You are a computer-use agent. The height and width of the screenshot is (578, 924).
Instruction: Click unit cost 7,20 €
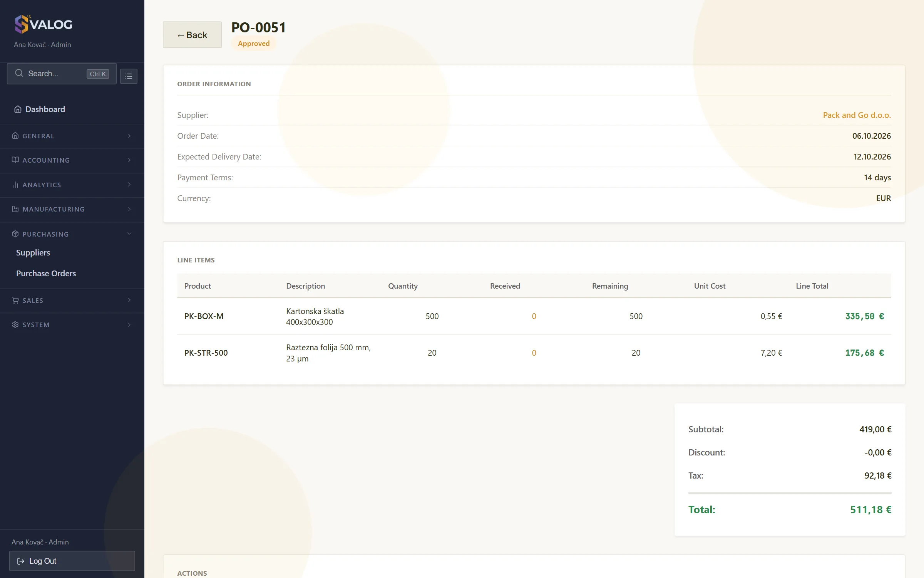pos(771,353)
